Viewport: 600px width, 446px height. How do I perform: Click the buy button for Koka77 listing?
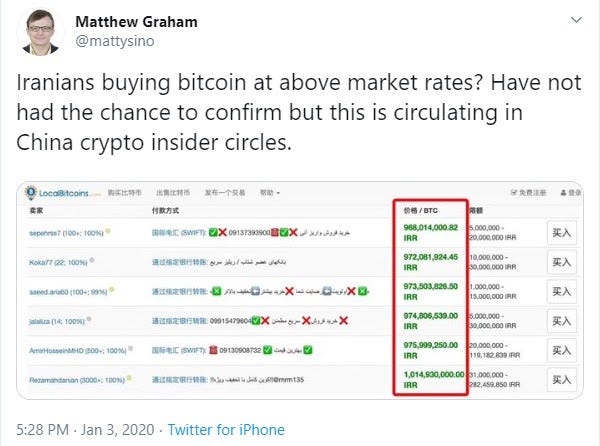pyautogui.click(x=561, y=262)
